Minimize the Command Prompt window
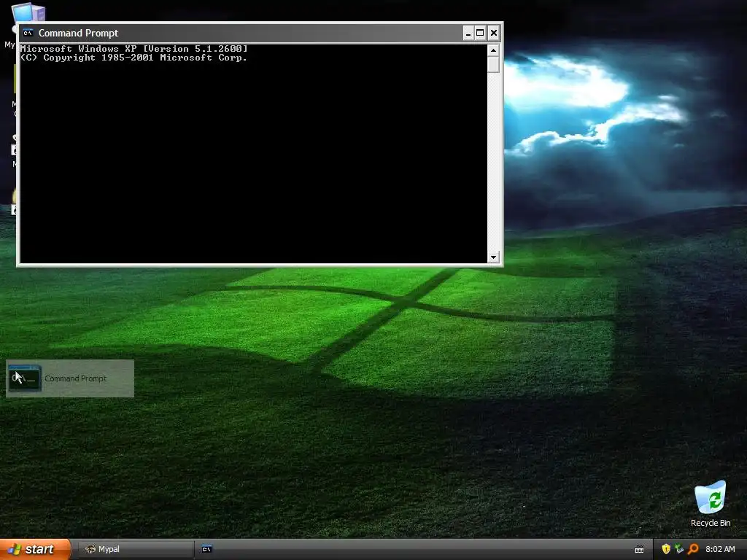Viewport: 747px width, 560px height. click(468, 33)
